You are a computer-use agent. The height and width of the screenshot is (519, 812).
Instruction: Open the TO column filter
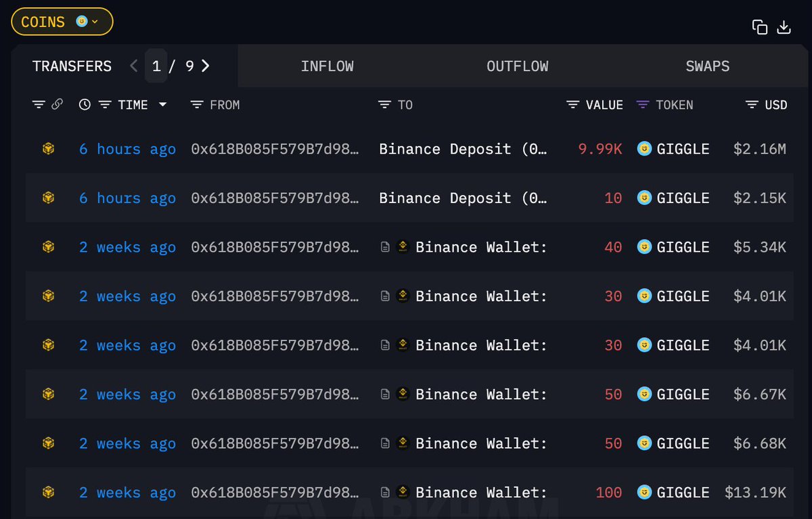pyautogui.click(x=384, y=105)
